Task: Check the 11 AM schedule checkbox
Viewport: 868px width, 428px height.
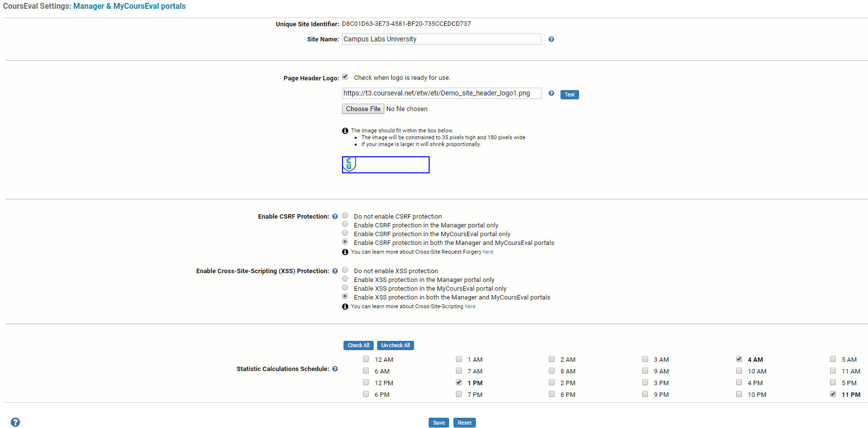Action: (833, 371)
